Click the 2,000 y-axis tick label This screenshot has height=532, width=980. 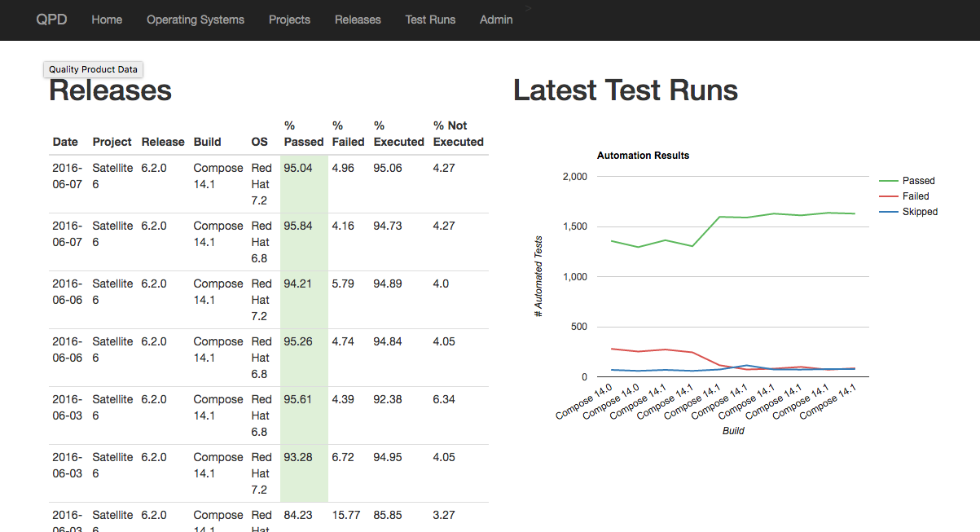tap(574, 177)
